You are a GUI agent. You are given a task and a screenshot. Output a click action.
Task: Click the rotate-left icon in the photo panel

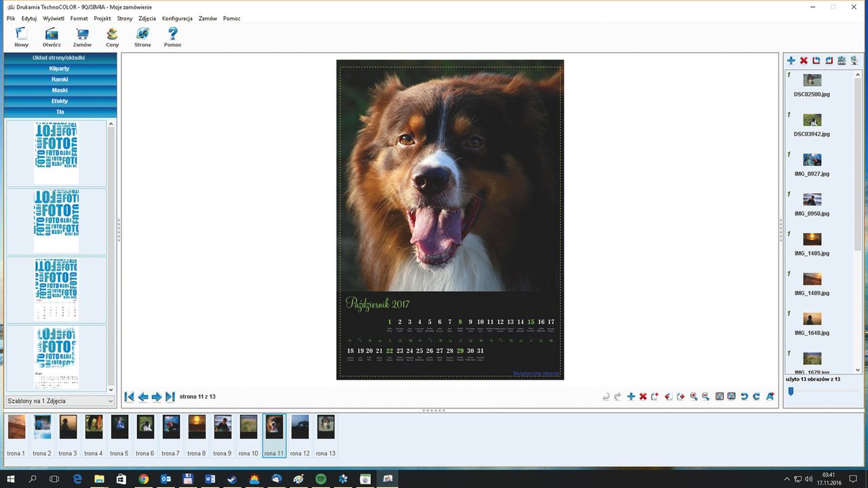pos(816,61)
